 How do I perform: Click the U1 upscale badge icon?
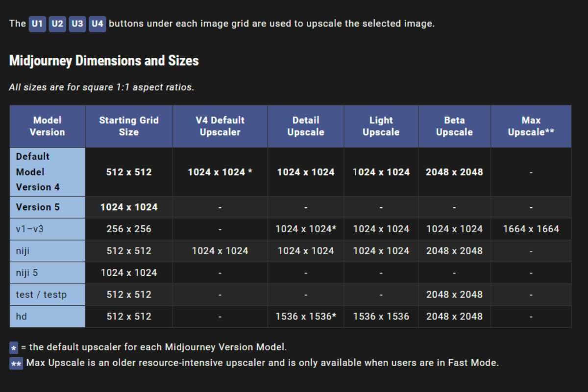click(x=37, y=24)
